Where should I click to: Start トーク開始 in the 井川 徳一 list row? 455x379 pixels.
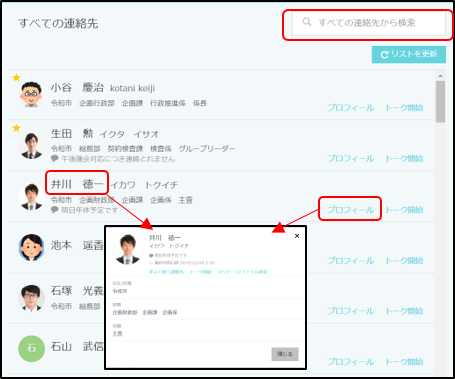click(404, 210)
